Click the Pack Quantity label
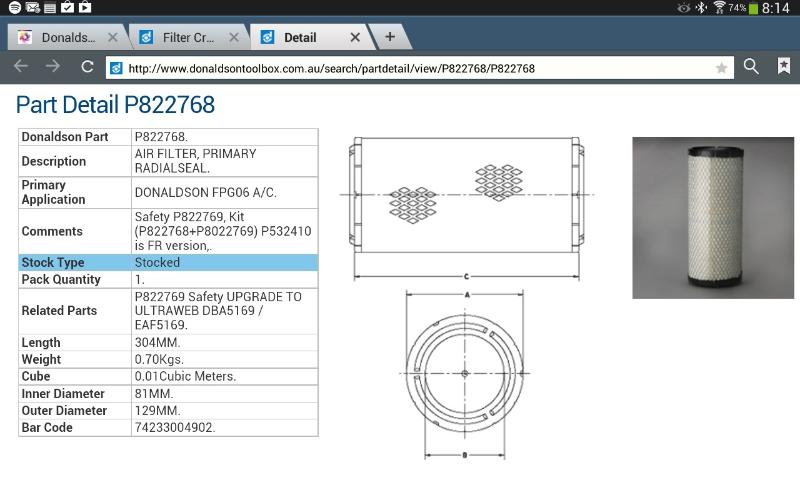This screenshot has height=500, width=800. 61,280
